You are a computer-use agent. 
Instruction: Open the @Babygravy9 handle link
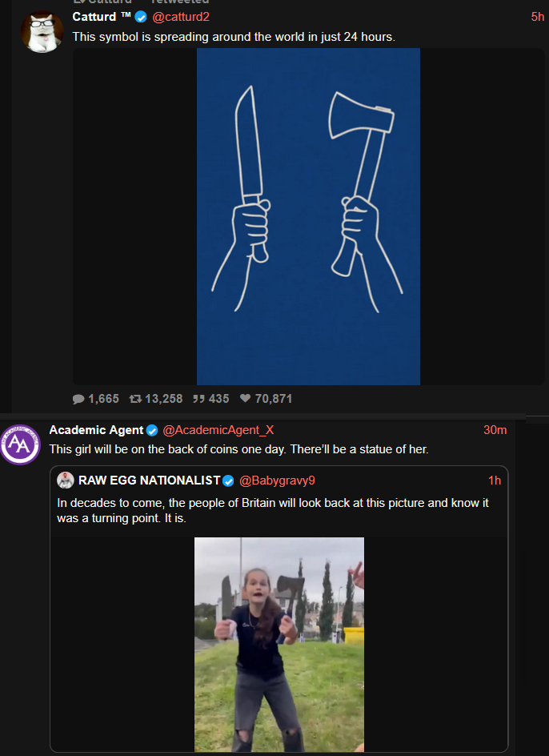pyautogui.click(x=277, y=481)
